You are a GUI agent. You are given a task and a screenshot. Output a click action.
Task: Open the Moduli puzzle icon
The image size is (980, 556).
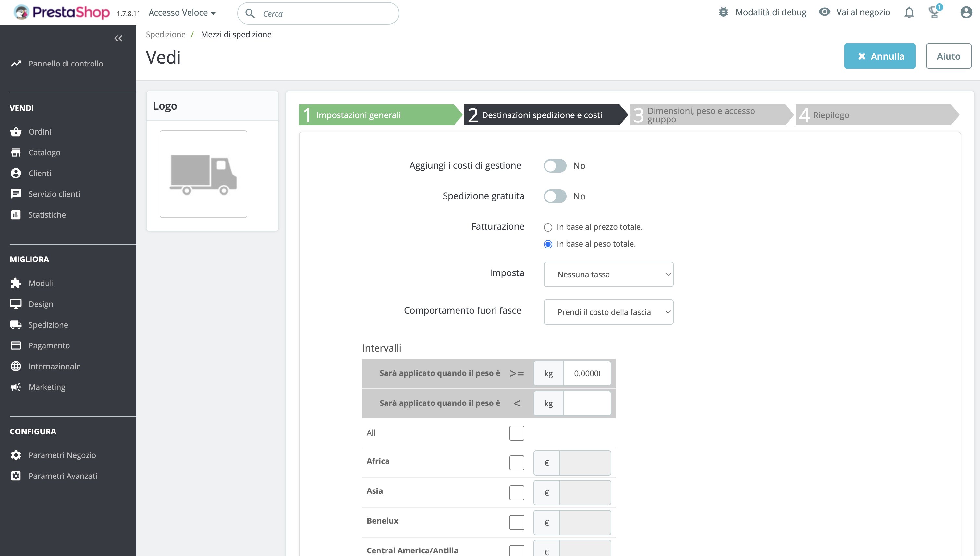point(16,283)
